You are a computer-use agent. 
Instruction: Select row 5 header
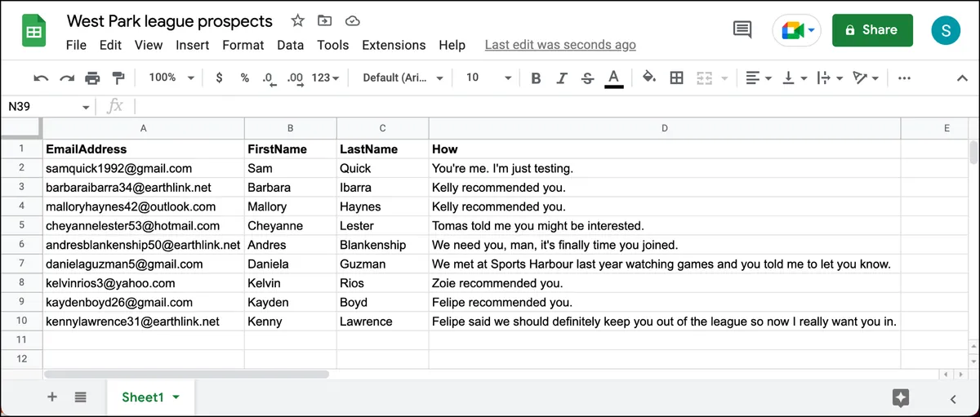coord(21,225)
